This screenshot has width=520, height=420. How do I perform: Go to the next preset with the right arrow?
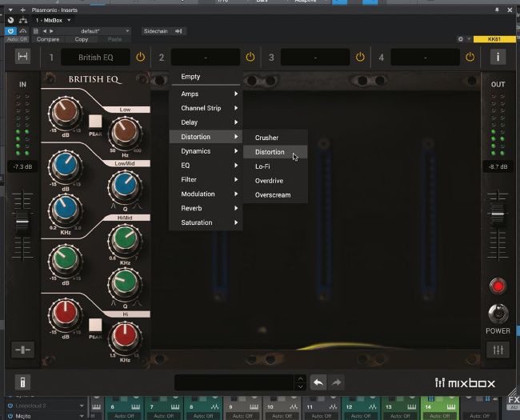(x=51, y=31)
